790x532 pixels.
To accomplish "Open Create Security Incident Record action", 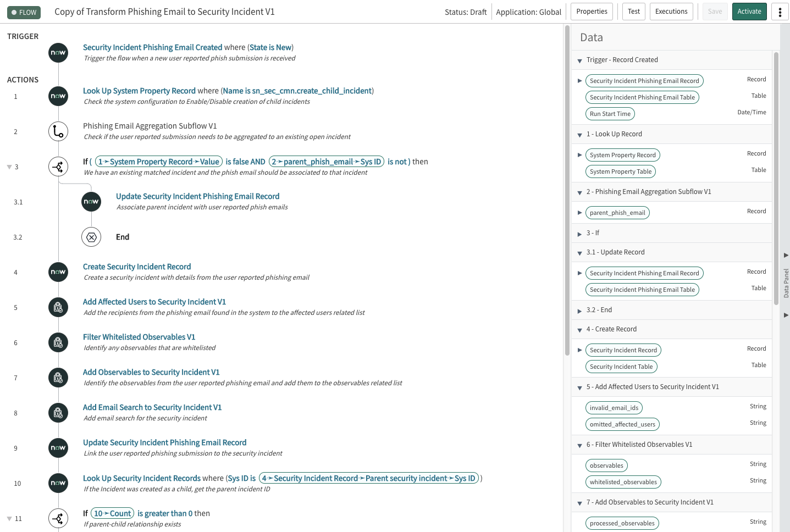I will coord(137,267).
